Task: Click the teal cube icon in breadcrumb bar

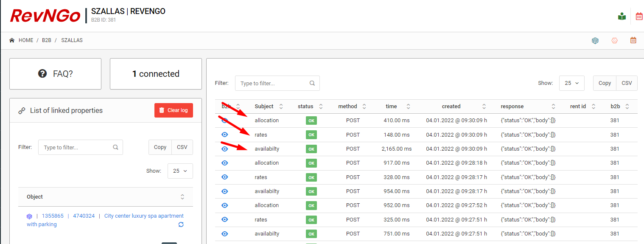Action: (x=595, y=41)
